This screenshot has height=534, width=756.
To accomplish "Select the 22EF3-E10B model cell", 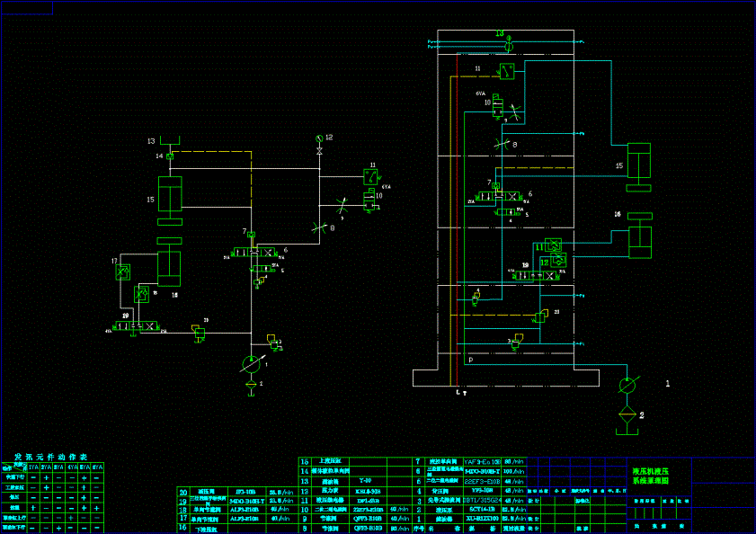I will point(482,481).
